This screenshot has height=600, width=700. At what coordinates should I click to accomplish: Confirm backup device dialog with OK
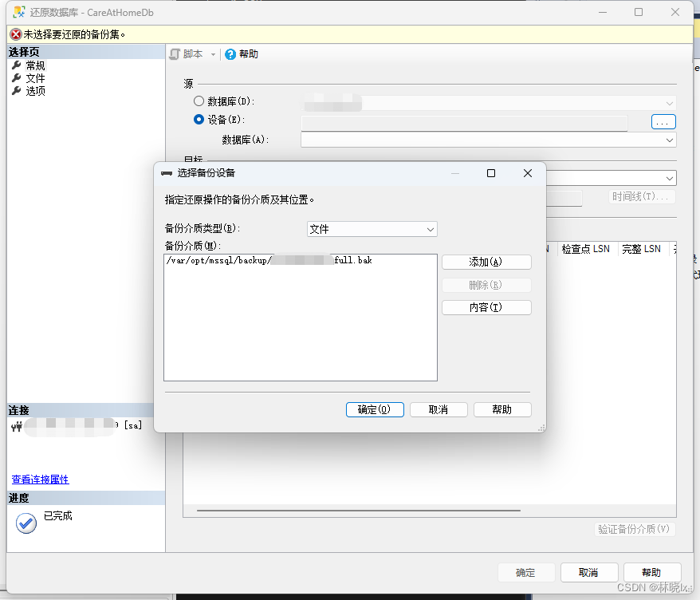coord(375,409)
